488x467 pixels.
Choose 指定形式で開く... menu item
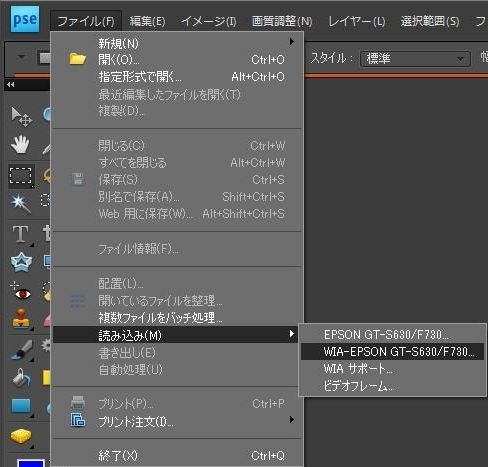pos(177,77)
